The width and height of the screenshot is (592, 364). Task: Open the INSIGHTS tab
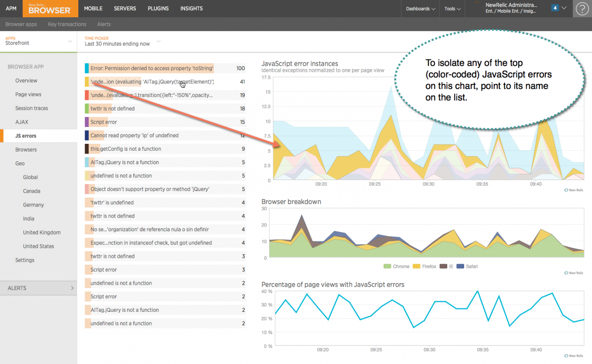point(192,8)
